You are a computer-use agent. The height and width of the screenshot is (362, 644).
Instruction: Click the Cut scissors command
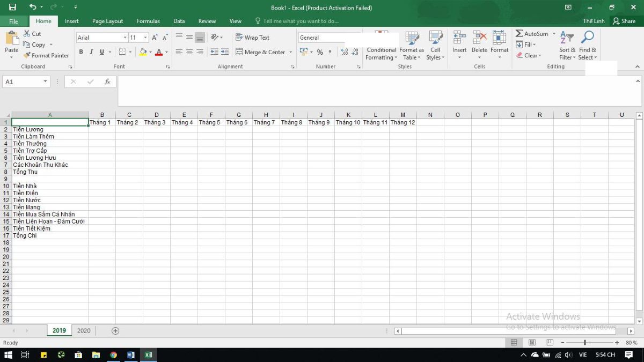point(32,34)
